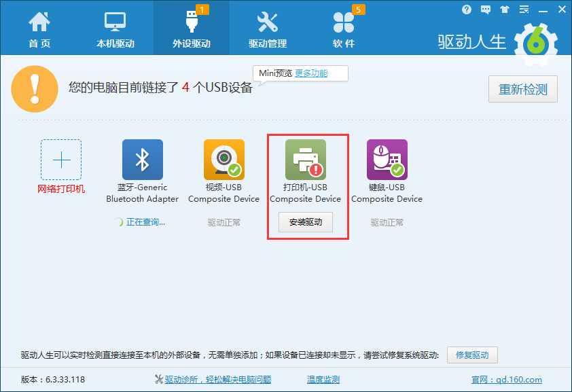Open the 驱动管理 tab

268,29
